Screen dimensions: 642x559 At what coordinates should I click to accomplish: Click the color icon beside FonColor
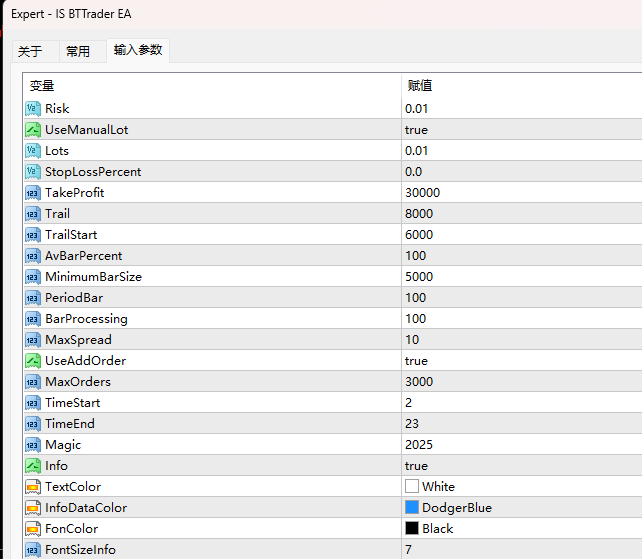pyautogui.click(x=33, y=529)
